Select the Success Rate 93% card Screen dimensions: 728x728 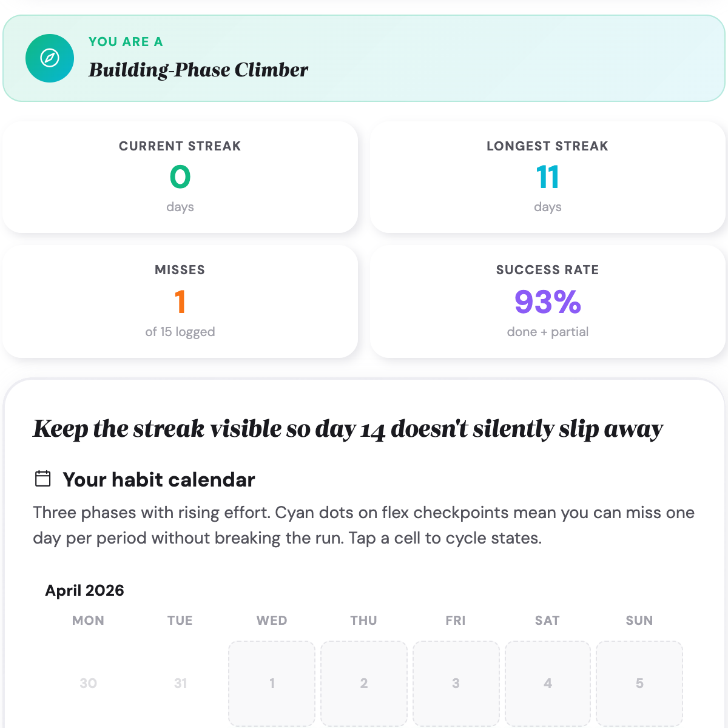547,302
